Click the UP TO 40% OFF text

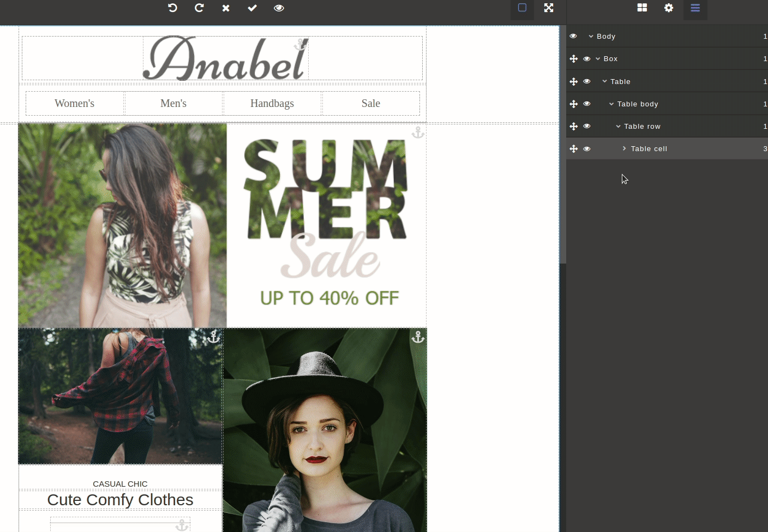tap(329, 298)
